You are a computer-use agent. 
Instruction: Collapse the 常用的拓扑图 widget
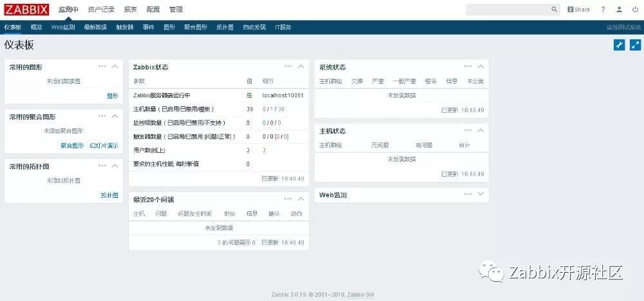(115, 166)
